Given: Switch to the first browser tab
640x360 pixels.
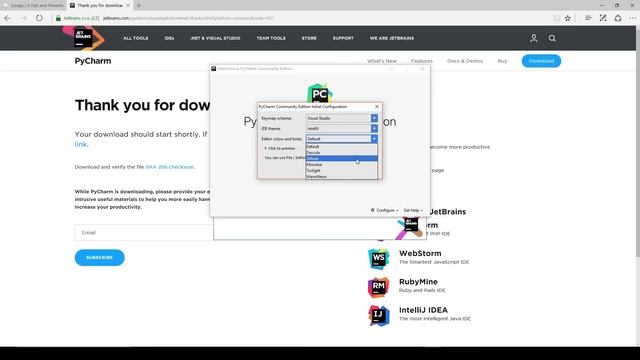Looking at the screenshot, I should pyautogui.click(x=33, y=5).
